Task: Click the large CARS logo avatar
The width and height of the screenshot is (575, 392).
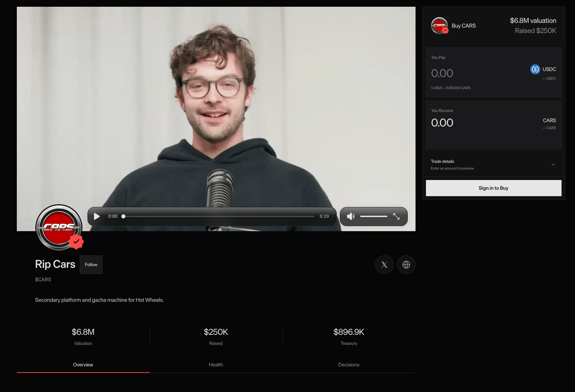Action: (x=59, y=227)
